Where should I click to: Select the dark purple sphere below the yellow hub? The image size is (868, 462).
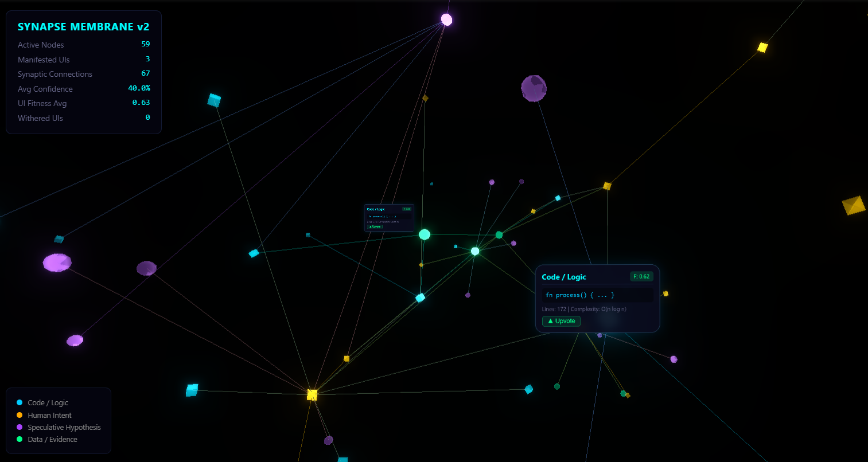tap(328, 440)
